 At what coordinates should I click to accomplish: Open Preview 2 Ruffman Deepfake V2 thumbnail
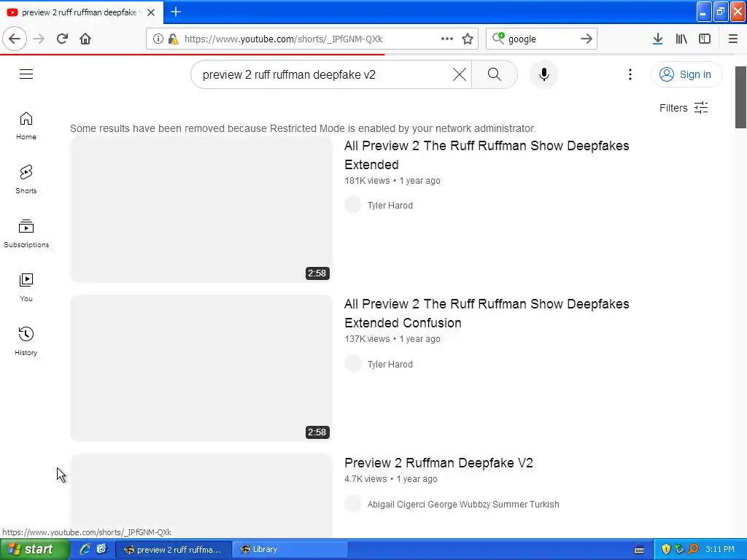(201, 496)
